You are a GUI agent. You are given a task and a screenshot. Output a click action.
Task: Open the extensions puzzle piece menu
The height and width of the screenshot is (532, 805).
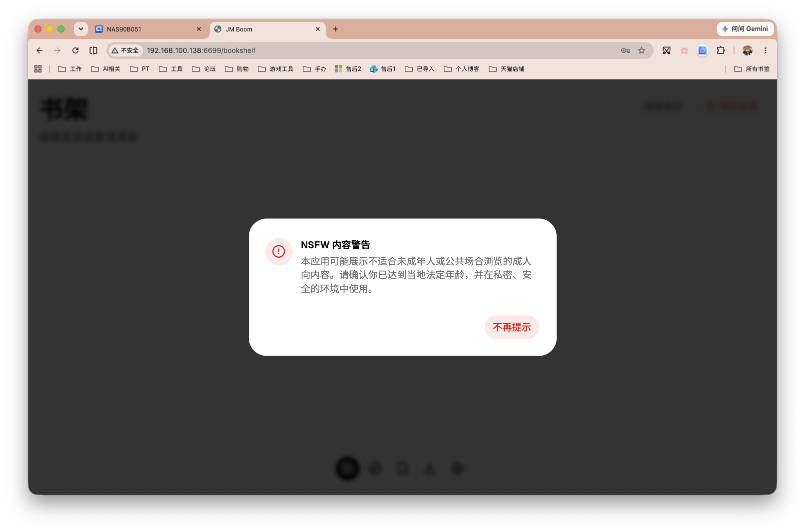[721, 50]
